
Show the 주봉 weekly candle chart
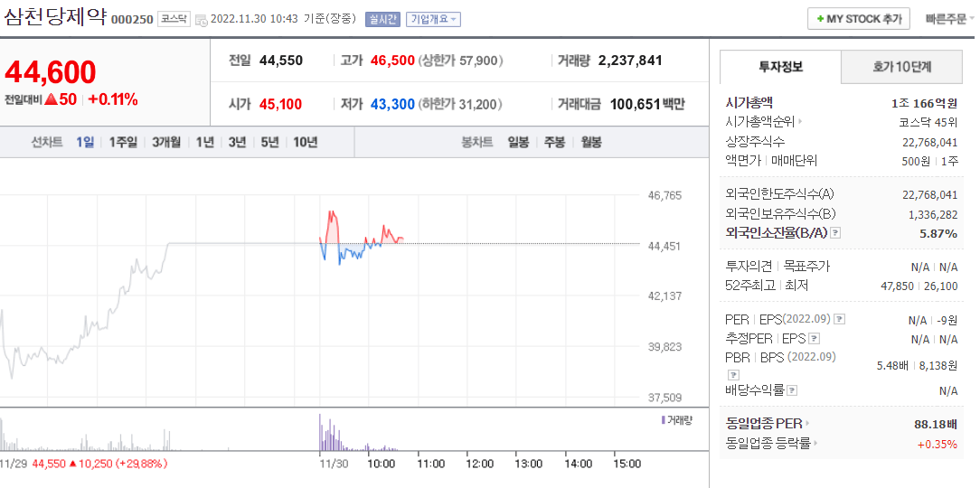(554, 143)
